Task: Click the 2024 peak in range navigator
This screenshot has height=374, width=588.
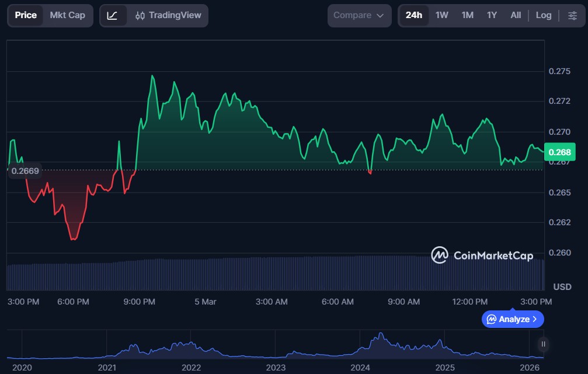Action: coord(381,336)
